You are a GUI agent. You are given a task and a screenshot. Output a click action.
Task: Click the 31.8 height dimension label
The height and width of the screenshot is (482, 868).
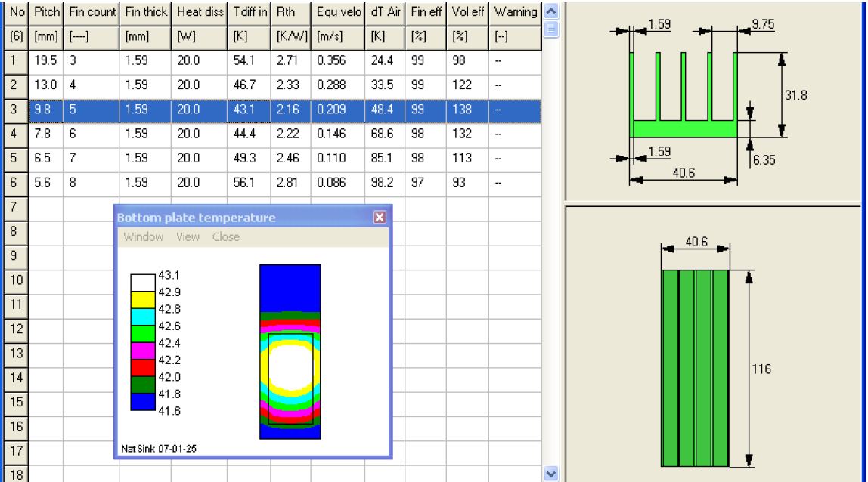coord(796,95)
